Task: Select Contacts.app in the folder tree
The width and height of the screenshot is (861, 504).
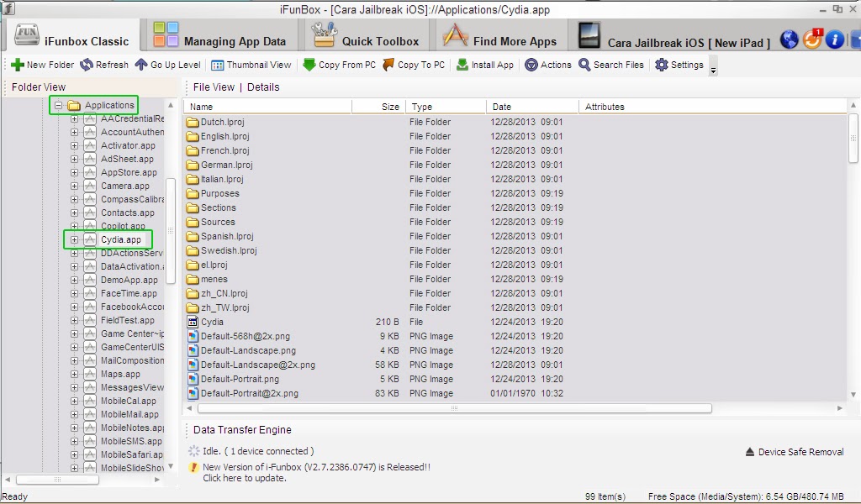Action: [128, 213]
